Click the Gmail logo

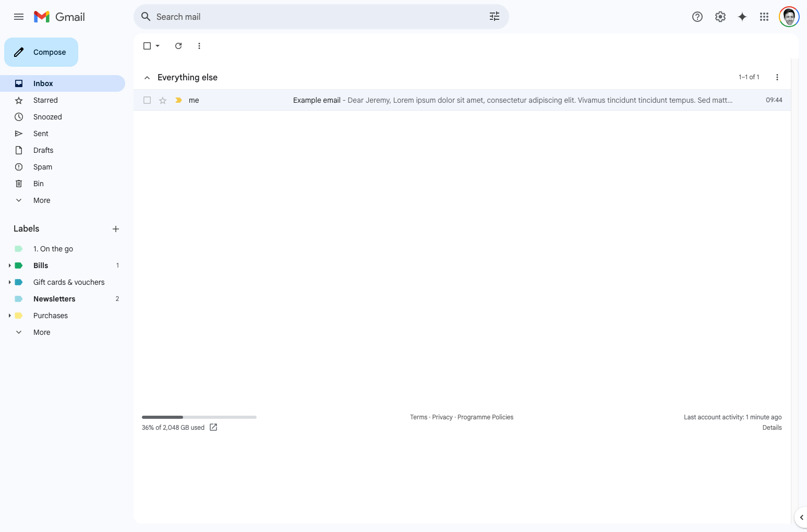tap(59, 17)
